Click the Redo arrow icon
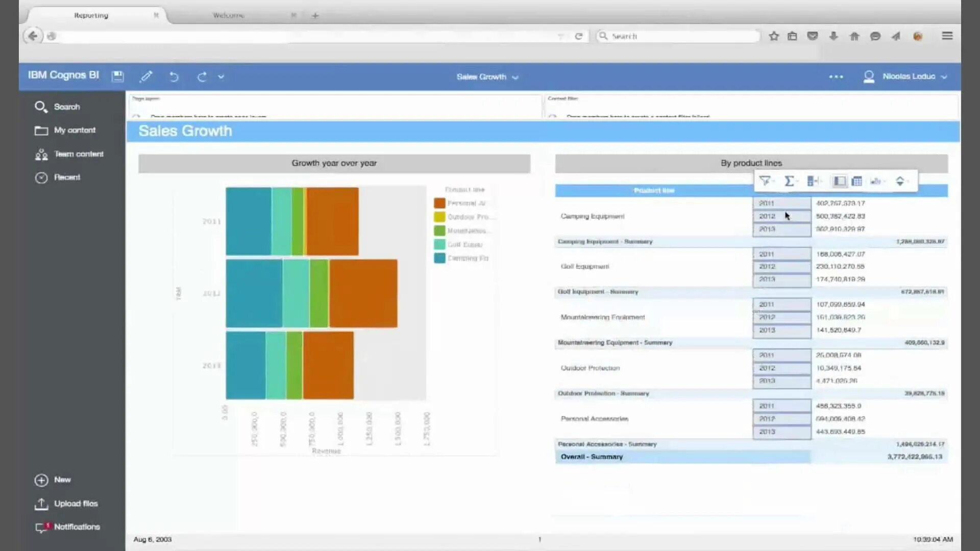This screenshot has width=980, height=551. pyautogui.click(x=202, y=77)
